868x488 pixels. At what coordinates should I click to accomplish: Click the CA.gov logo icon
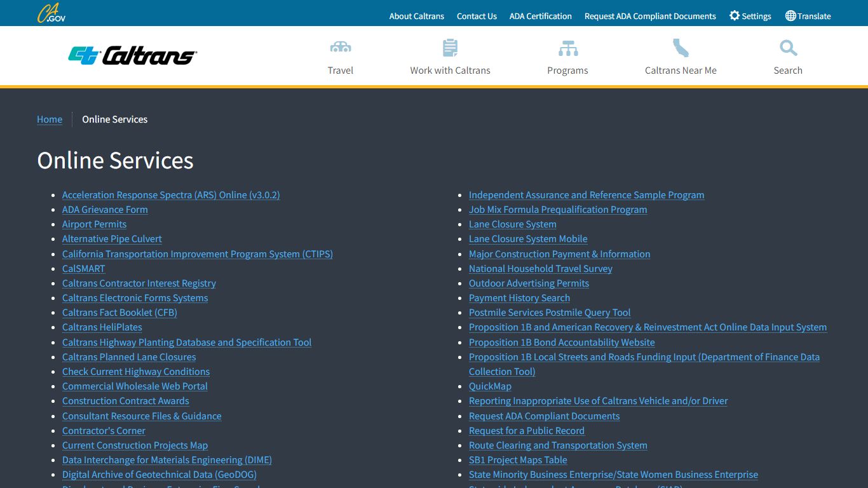coord(51,13)
